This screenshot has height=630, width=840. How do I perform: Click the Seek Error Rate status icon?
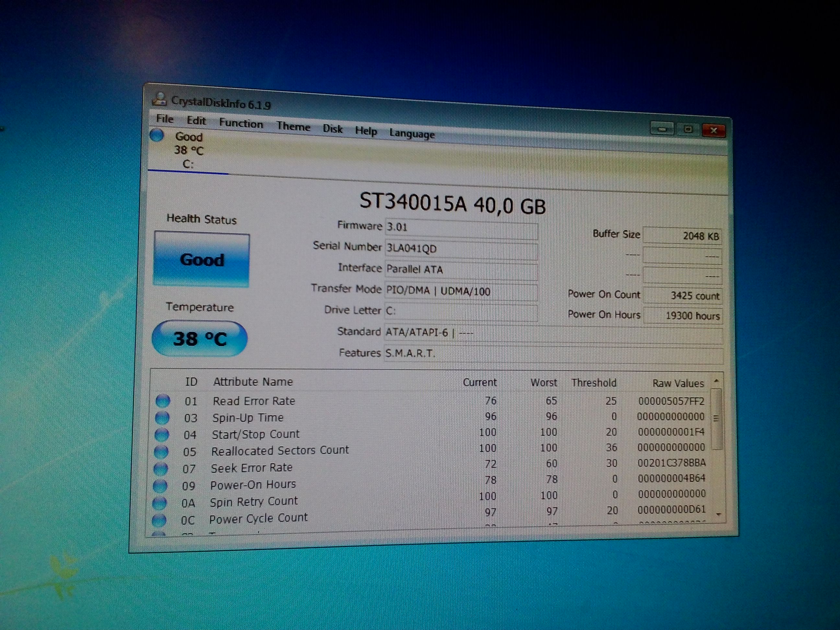(160, 468)
